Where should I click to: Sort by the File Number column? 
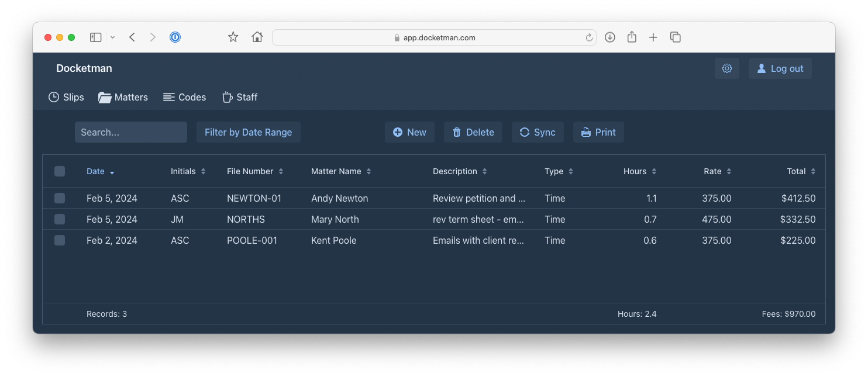pyautogui.click(x=255, y=171)
